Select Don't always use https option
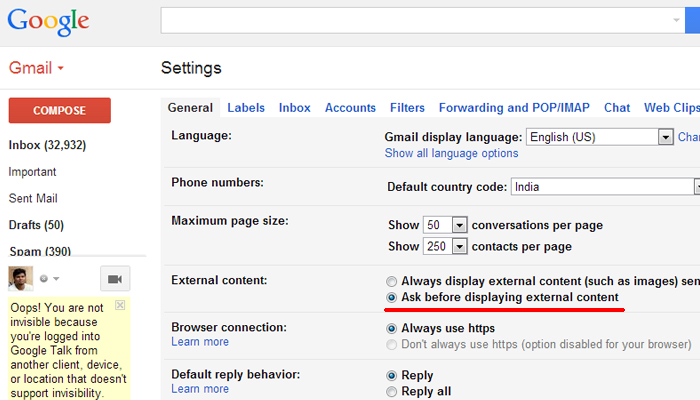 pyautogui.click(x=392, y=345)
